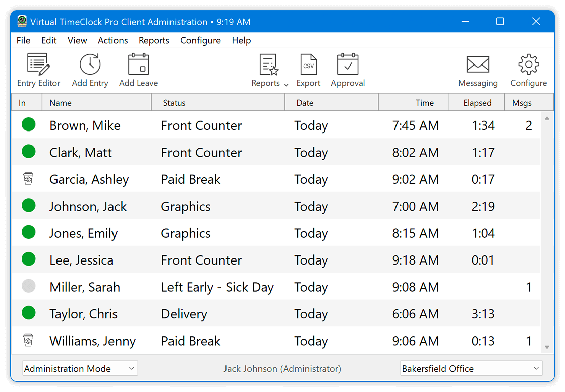Click Jenny Williams's message count 1
Image resolution: width=565 pixels, height=392 pixels.
point(529,341)
